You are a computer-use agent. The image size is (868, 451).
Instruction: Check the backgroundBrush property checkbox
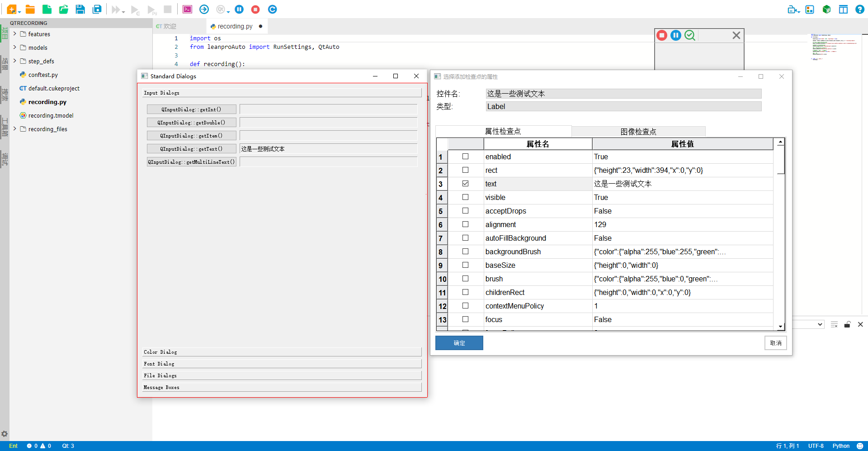[465, 252]
